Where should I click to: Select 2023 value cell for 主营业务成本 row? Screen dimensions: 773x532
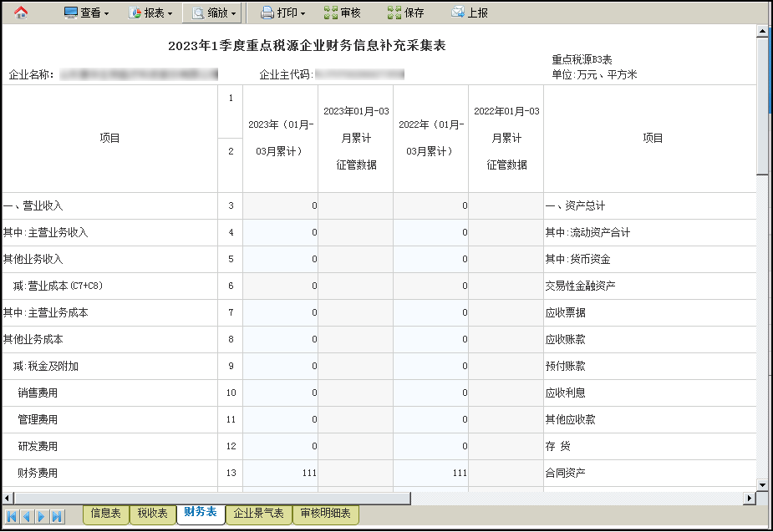click(x=281, y=313)
